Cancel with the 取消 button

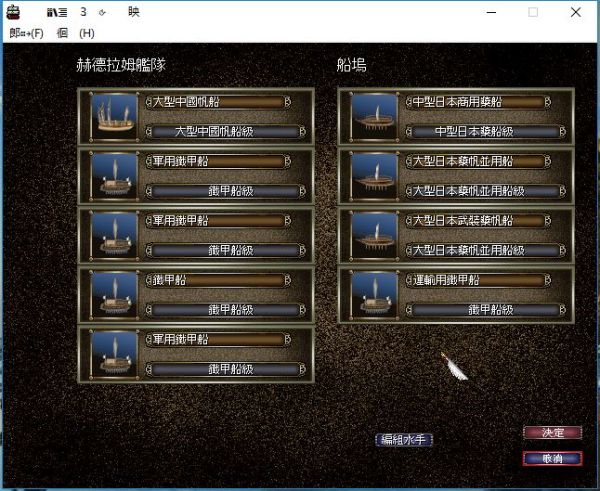point(553,458)
